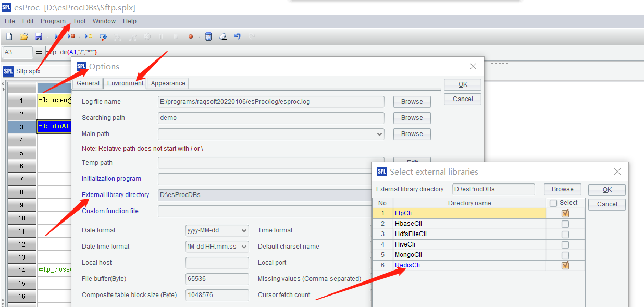Save the file with the floppy disk icon
The image size is (644, 307).
pos(39,36)
